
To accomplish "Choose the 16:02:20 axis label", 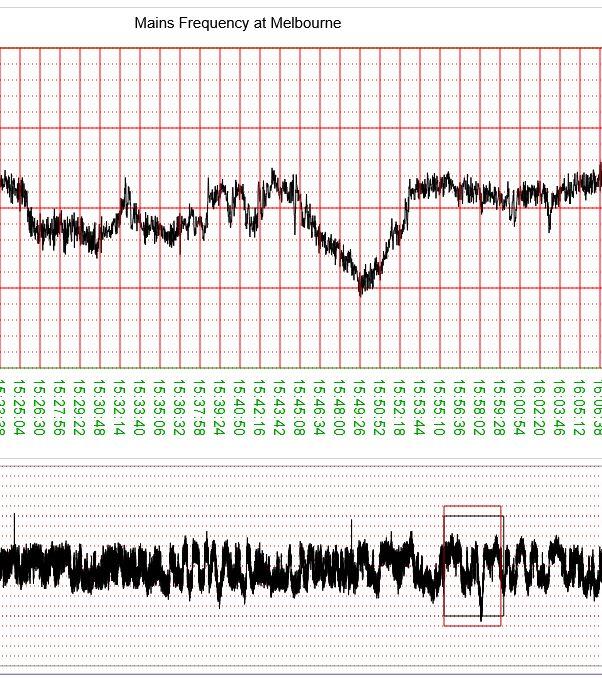I will (540, 407).
